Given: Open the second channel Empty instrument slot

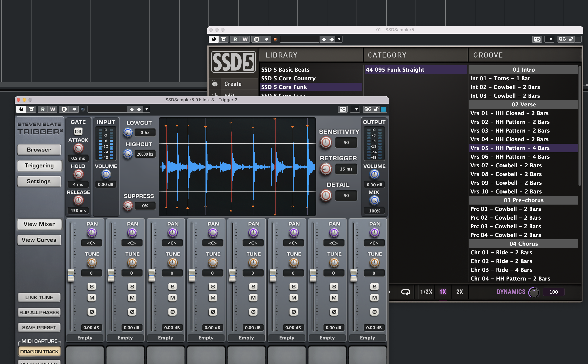Looking at the screenshot, I should tap(125, 338).
